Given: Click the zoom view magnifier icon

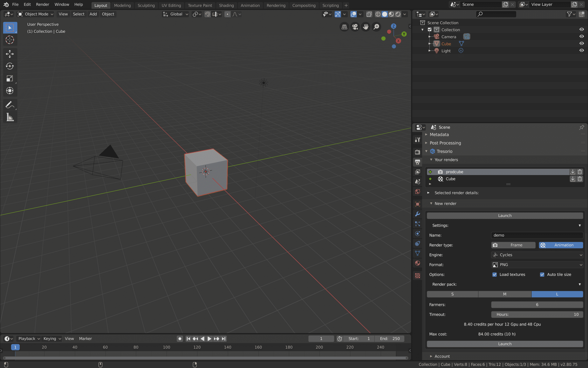Looking at the screenshot, I should tap(376, 27).
